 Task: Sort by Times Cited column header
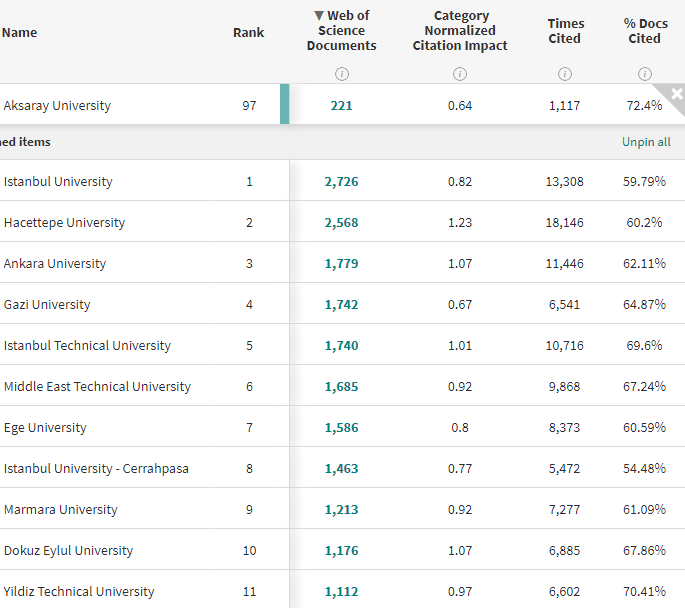[x=565, y=30]
